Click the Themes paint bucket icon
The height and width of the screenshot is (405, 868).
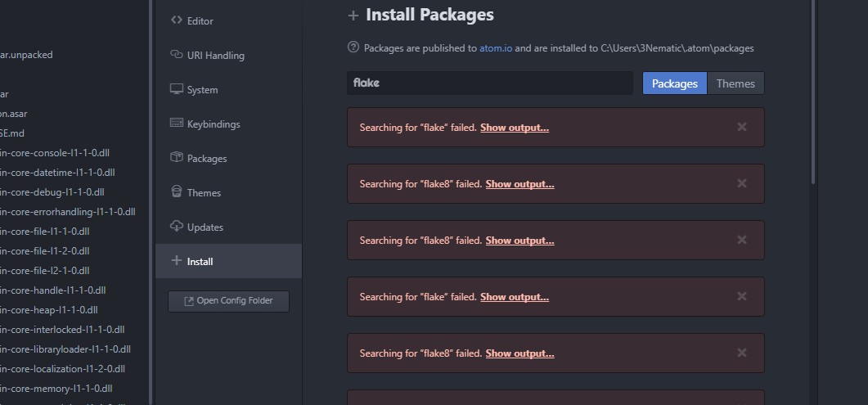(x=176, y=192)
